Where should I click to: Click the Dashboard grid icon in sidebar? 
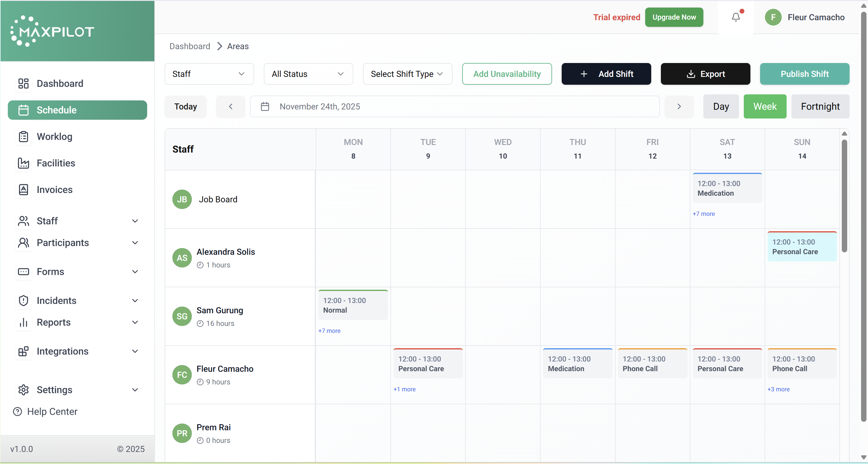point(23,84)
